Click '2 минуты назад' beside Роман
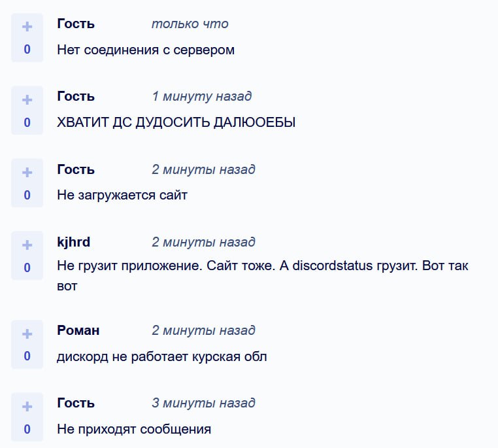 [x=203, y=330]
